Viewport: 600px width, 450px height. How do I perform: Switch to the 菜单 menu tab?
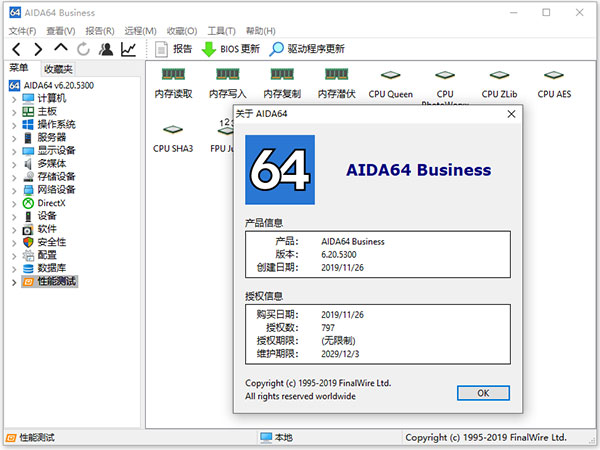(x=19, y=68)
